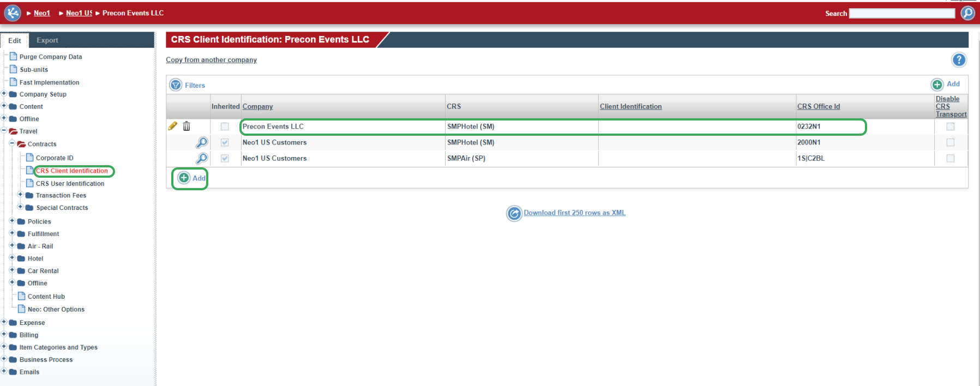Click into the Search input field

coord(902,13)
